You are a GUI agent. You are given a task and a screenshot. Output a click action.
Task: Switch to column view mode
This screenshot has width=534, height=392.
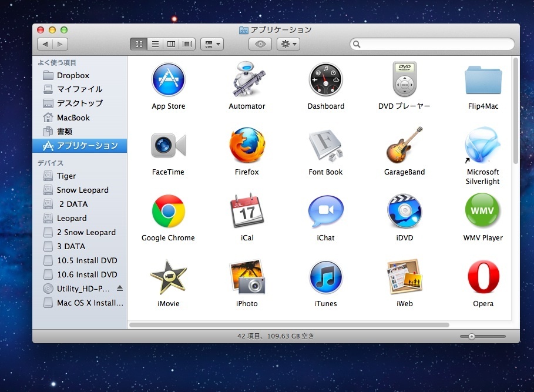[x=172, y=44]
